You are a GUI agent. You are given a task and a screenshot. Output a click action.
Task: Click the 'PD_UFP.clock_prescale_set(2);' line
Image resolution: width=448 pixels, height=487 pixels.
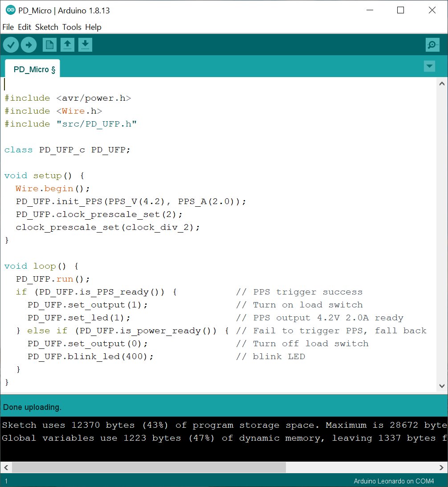[x=99, y=214]
